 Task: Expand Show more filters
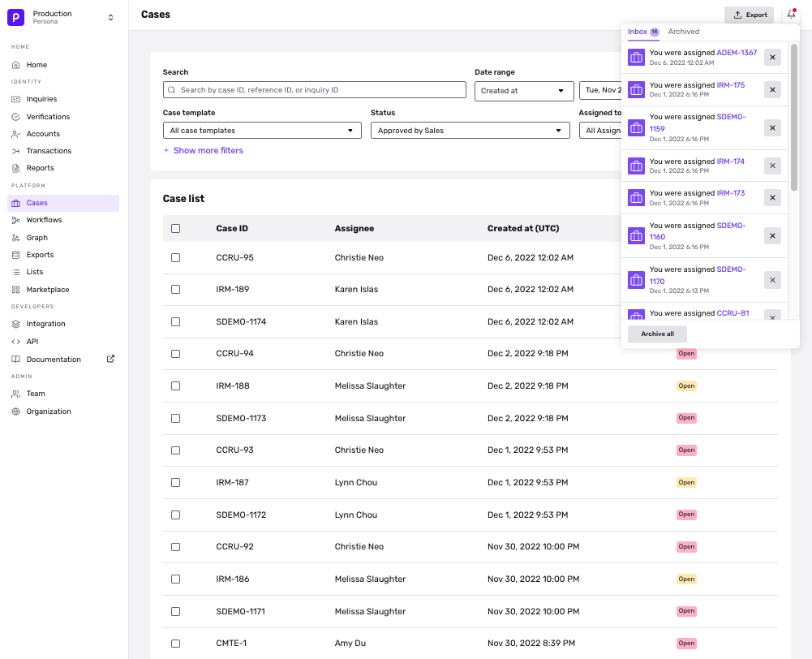pyautogui.click(x=203, y=150)
